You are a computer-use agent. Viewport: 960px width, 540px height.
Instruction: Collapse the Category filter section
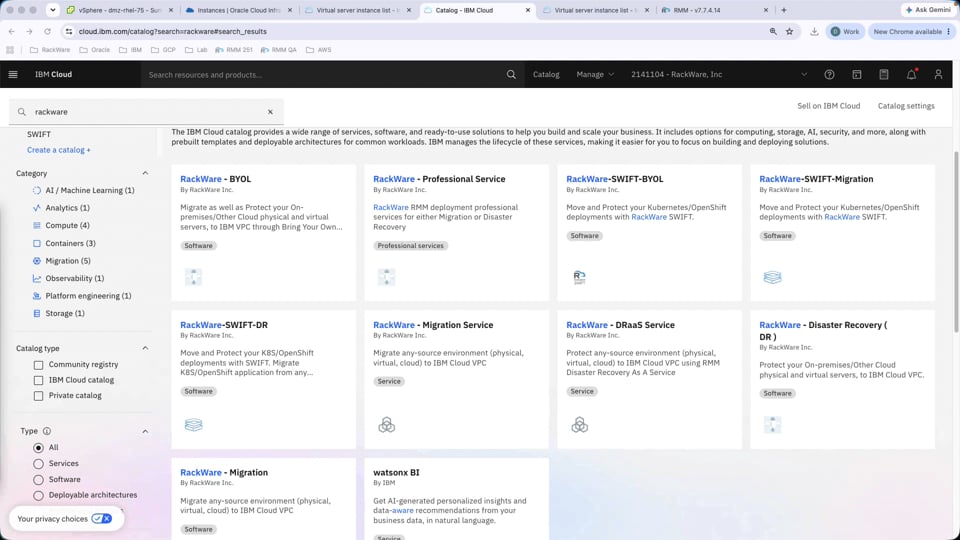pos(145,173)
